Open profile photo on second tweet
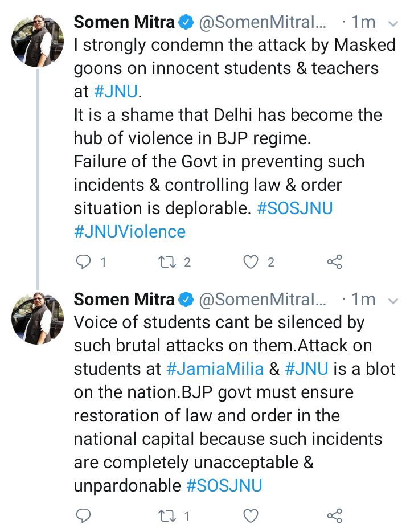Image resolution: width=410 pixels, height=532 pixels. [x=38, y=319]
